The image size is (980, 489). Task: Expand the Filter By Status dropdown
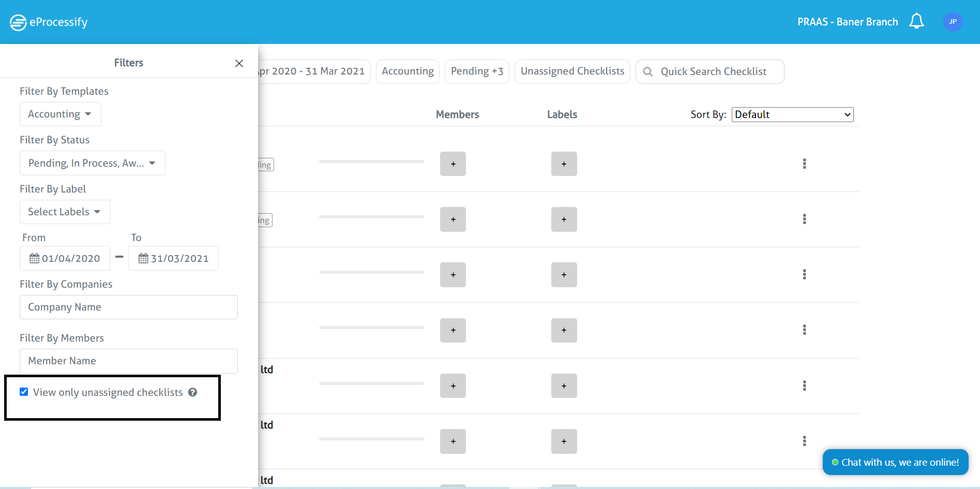(92, 163)
